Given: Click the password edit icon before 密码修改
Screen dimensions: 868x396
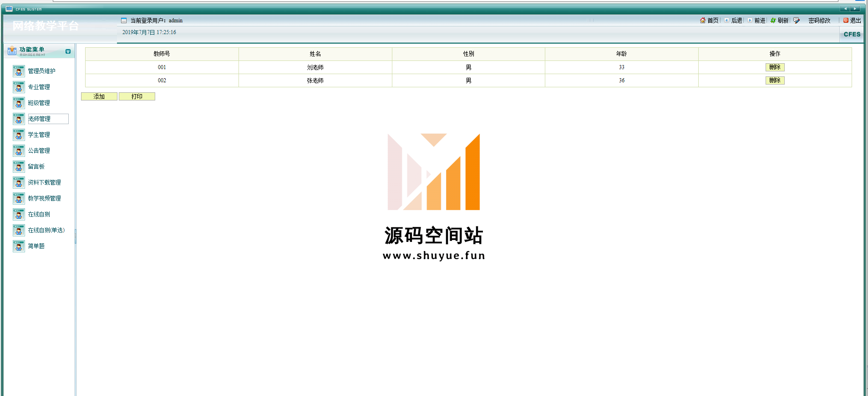Looking at the screenshot, I should tap(797, 20).
